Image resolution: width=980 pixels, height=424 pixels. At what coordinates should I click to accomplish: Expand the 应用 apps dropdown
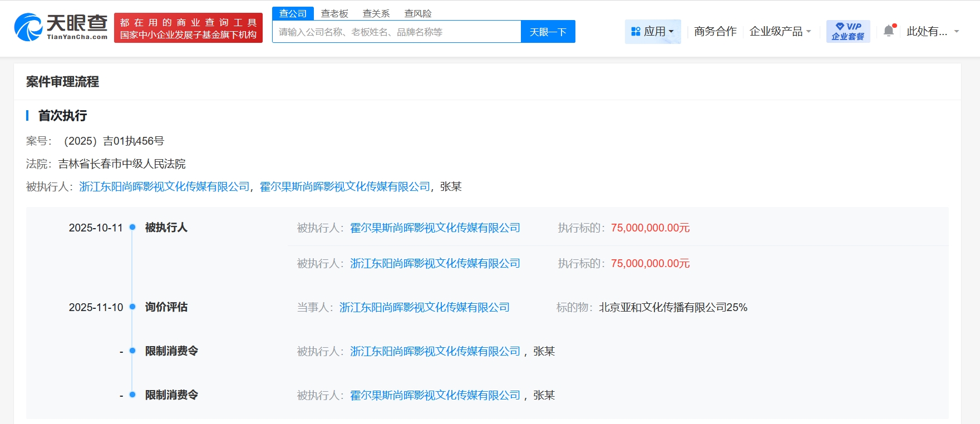click(653, 32)
